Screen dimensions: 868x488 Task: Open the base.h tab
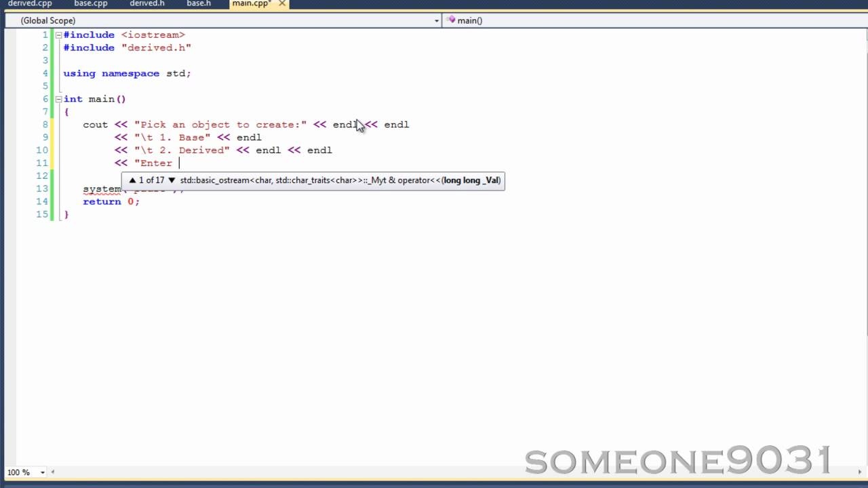199,3
